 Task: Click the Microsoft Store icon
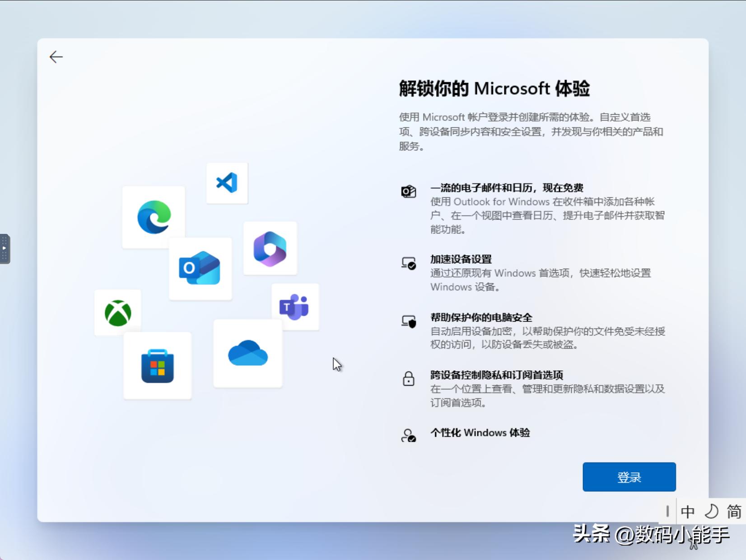coord(157,366)
